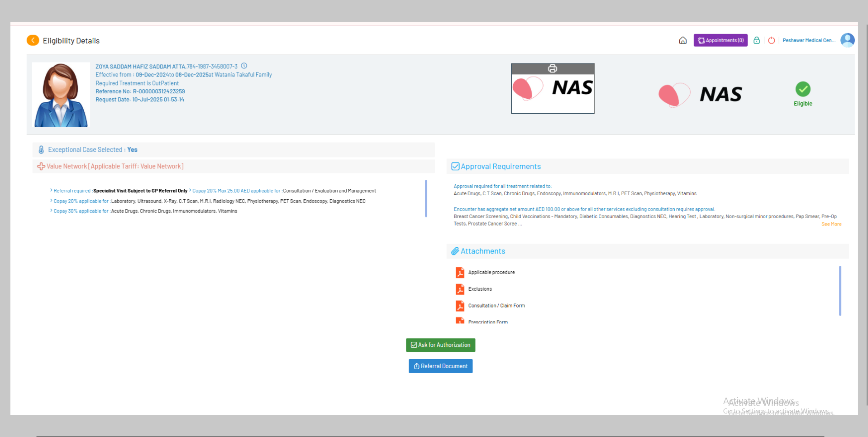Screen dimensions: 868x437
Task: Expand the Referral required chevron
Action: click(x=51, y=190)
